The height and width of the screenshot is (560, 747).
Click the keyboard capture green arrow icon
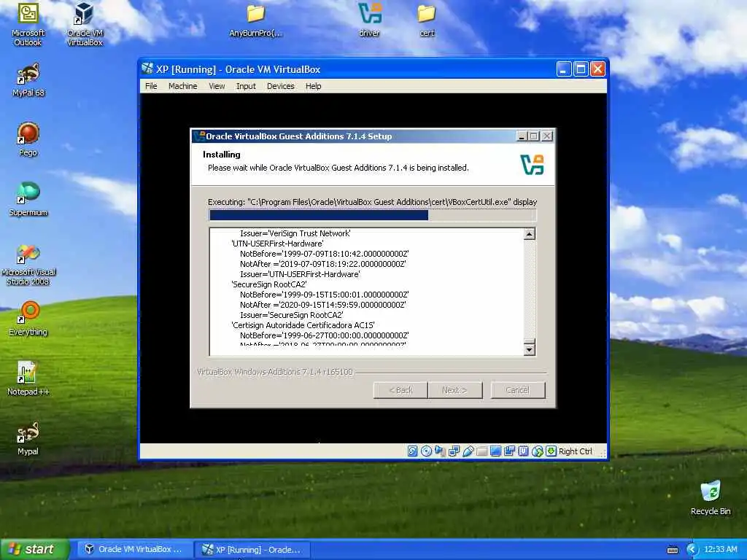[551, 451]
